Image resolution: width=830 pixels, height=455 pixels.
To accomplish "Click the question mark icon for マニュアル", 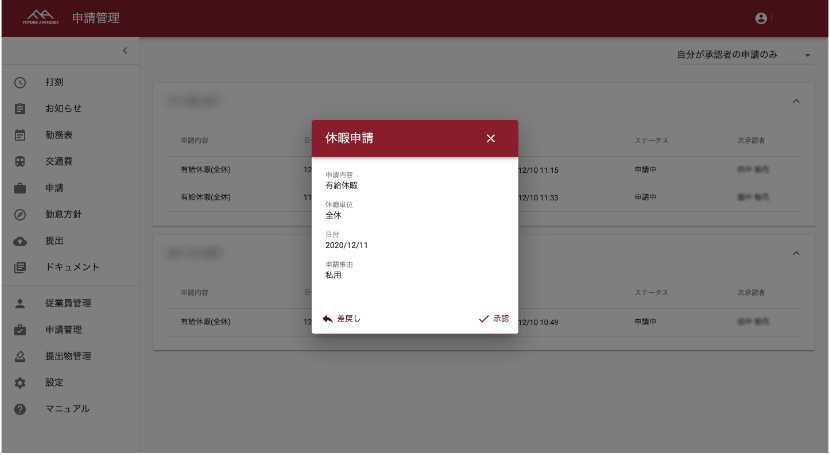I will tap(20, 410).
